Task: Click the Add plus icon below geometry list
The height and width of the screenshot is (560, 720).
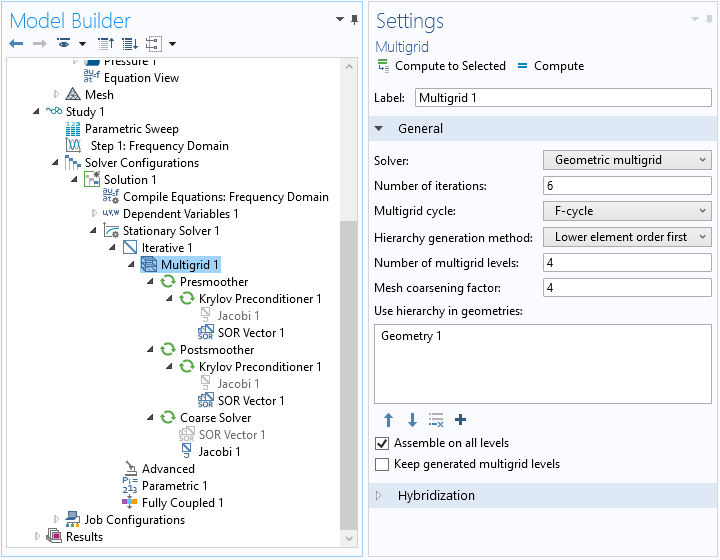Action: [x=460, y=420]
